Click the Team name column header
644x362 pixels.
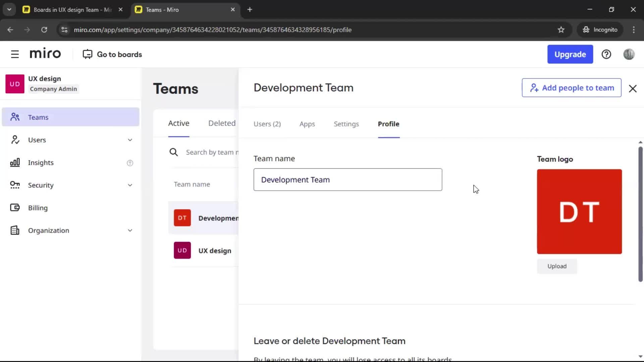[x=192, y=184]
